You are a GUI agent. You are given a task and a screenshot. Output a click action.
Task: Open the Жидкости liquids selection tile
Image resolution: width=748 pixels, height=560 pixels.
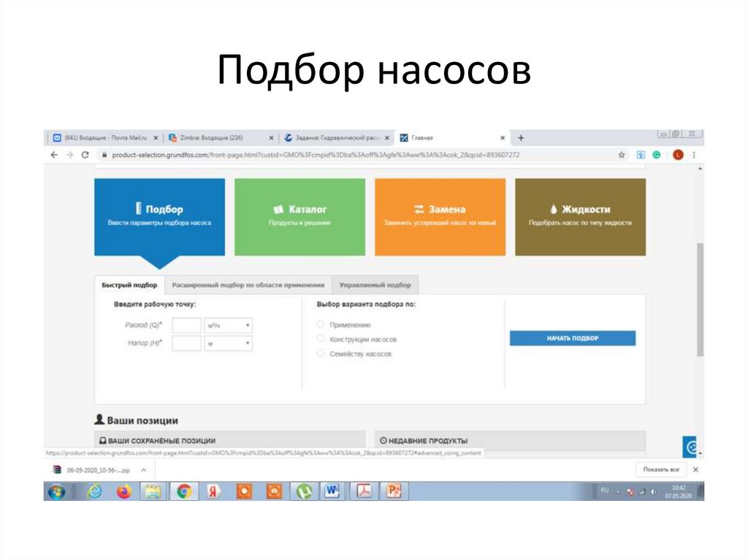pyautogui.click(x=580, y=215)
